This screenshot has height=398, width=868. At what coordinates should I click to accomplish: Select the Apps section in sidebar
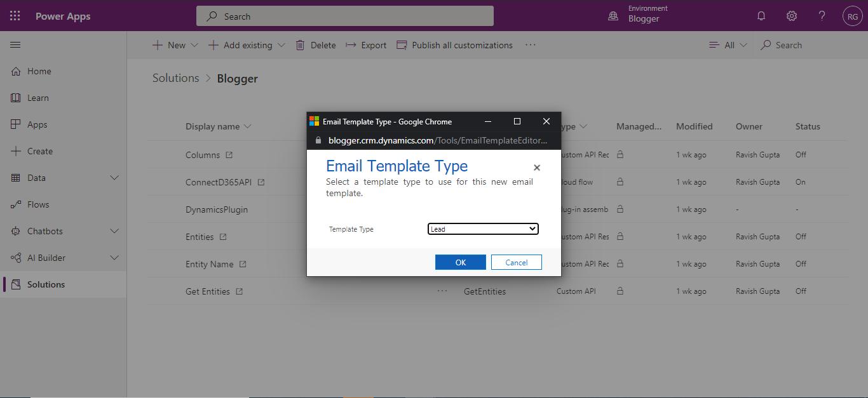(38, 124)
